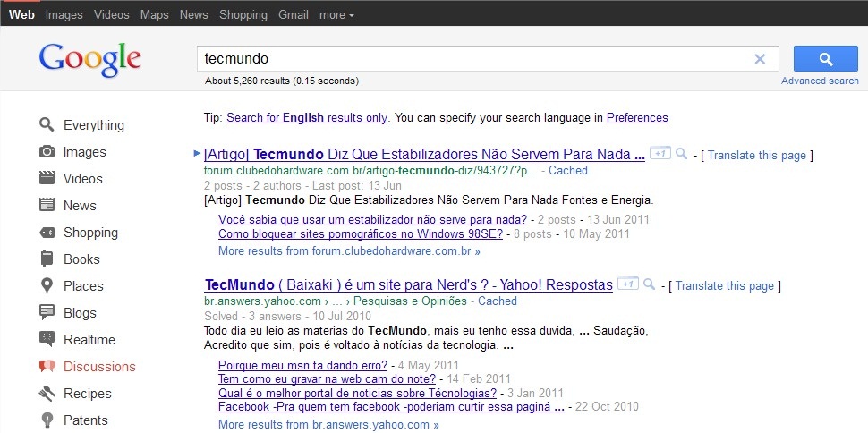
Task: Click the Images camera icon in sidebar
Action: coord(47,151)
